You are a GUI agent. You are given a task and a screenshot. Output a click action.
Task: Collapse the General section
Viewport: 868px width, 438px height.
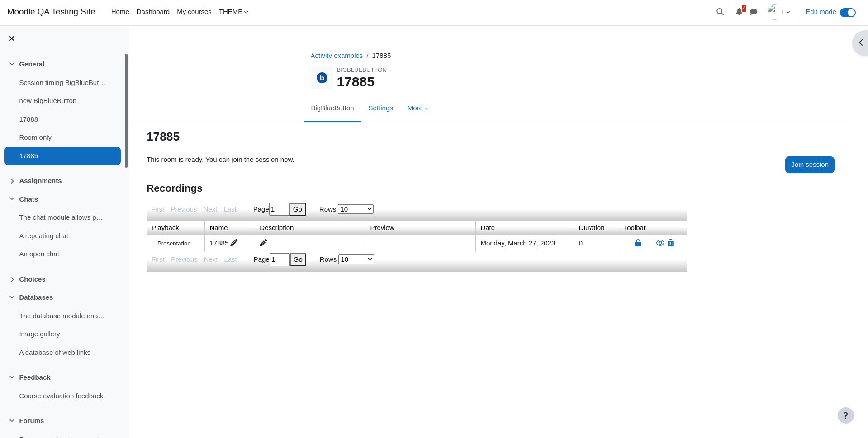point(12,64)
